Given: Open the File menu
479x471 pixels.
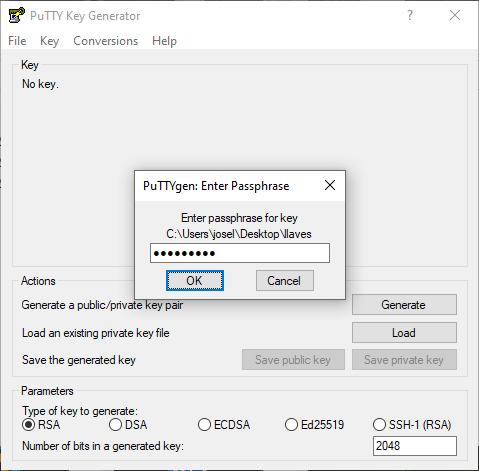Looking at the screenshot, I should 17,41.
